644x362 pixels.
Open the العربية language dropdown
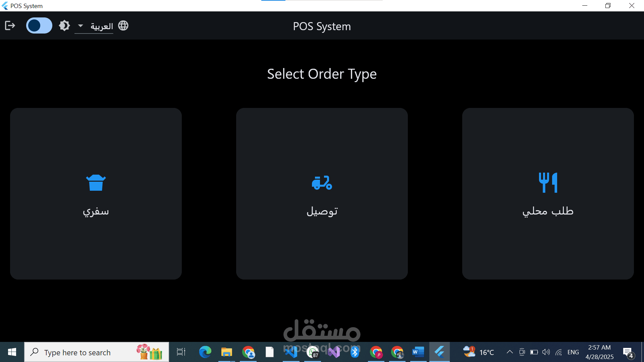[101, 26]
